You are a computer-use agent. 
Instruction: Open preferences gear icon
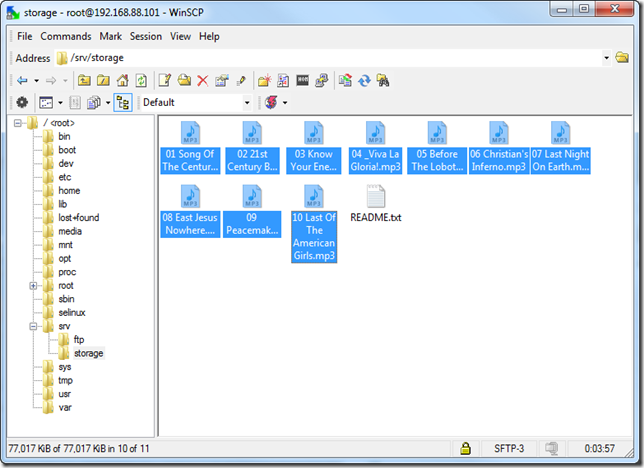[22, 102]
